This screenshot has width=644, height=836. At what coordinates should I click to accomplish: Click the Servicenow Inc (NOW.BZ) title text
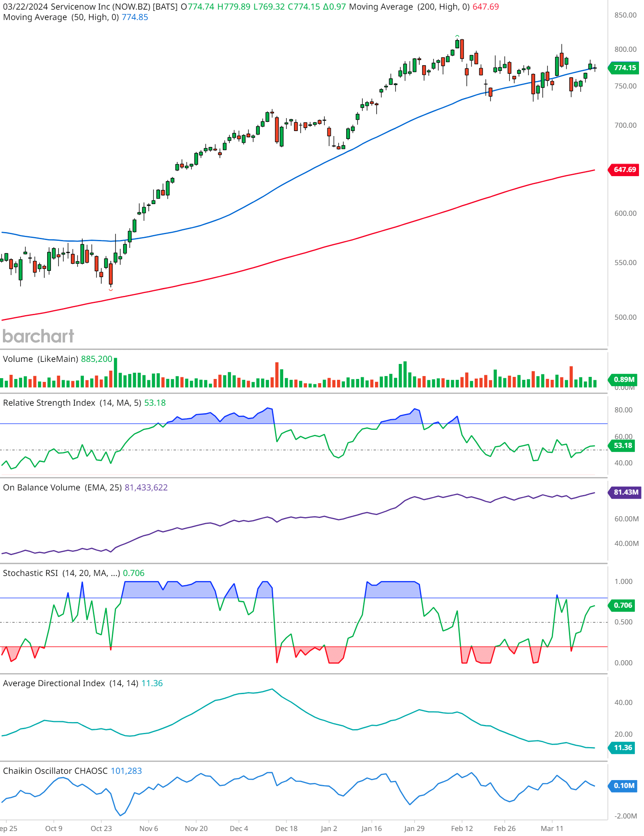coord(101,7)
